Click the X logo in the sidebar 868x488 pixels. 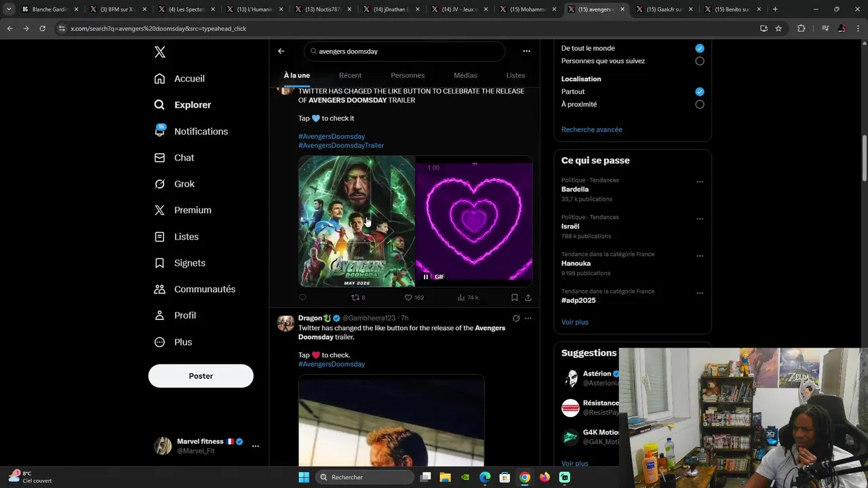point(159,52)
